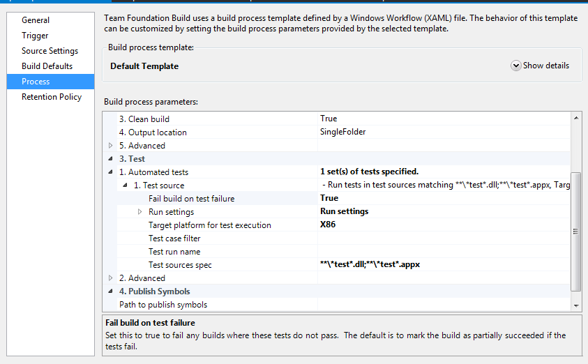Expand the 2. Advanced section
The width and height of the screenshot is (588, 364).
click(110, 278)
